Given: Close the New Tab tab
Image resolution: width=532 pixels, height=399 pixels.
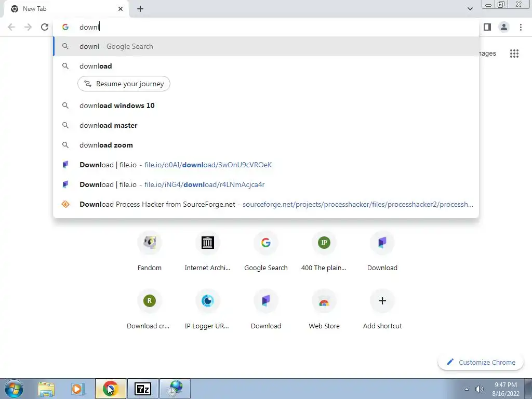Looking at the screenshot, I should click(x=121, y=9).
